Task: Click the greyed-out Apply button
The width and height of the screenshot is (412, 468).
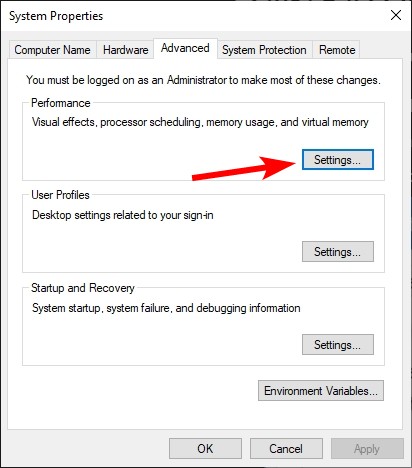Action: 367,448
